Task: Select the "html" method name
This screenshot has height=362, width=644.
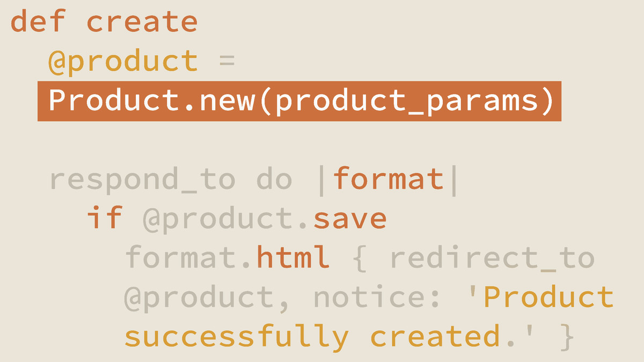Action: [292, 258]
